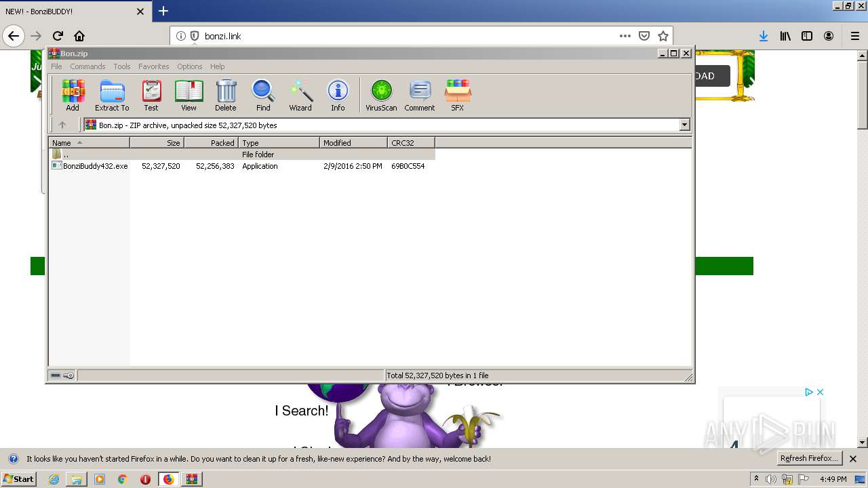Open the Options menu
Screen dimensions: 868x488
(190, 66)
